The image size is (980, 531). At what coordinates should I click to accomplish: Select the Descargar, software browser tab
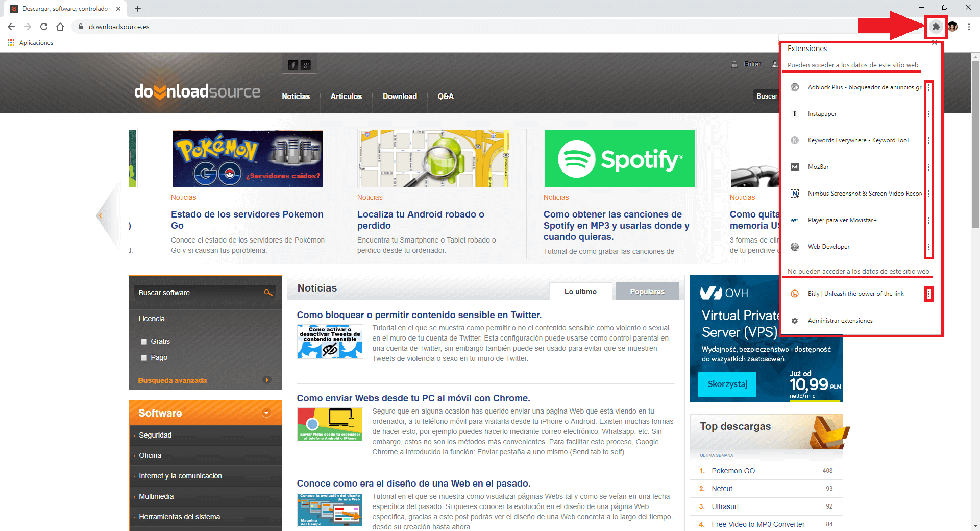click(66, 9)
